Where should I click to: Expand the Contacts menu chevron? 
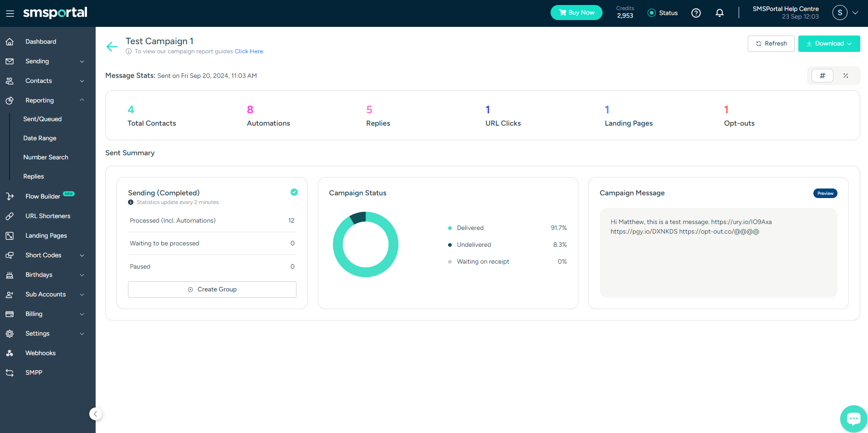tap(82, 81)
